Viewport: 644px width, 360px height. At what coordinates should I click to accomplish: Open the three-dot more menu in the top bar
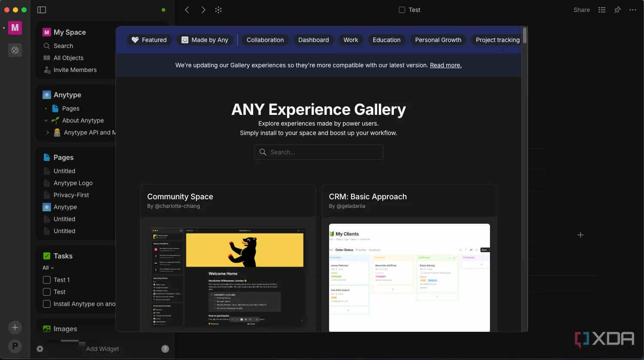[x=633, y=10]
